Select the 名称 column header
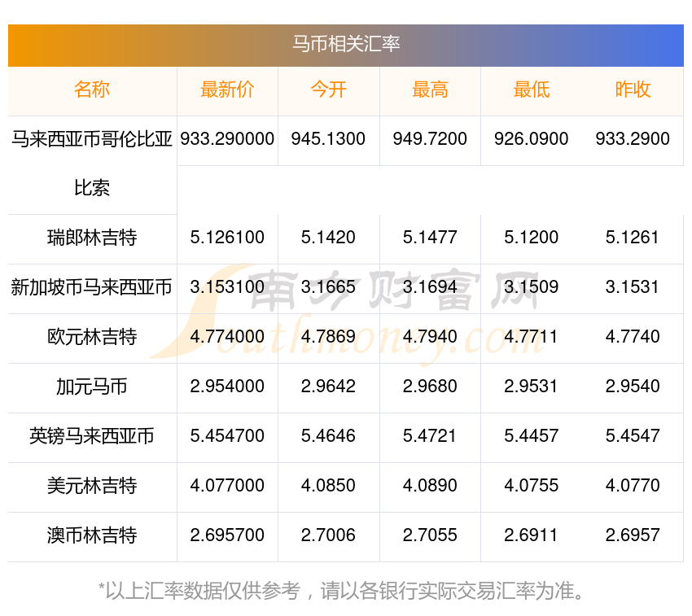This screenshot has height=616, width=692. pos(92,90)
